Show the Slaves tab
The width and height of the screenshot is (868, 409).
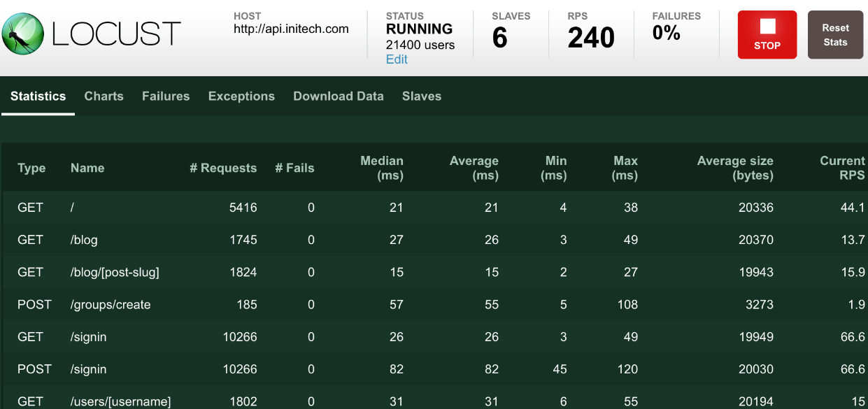click(422, 96)
